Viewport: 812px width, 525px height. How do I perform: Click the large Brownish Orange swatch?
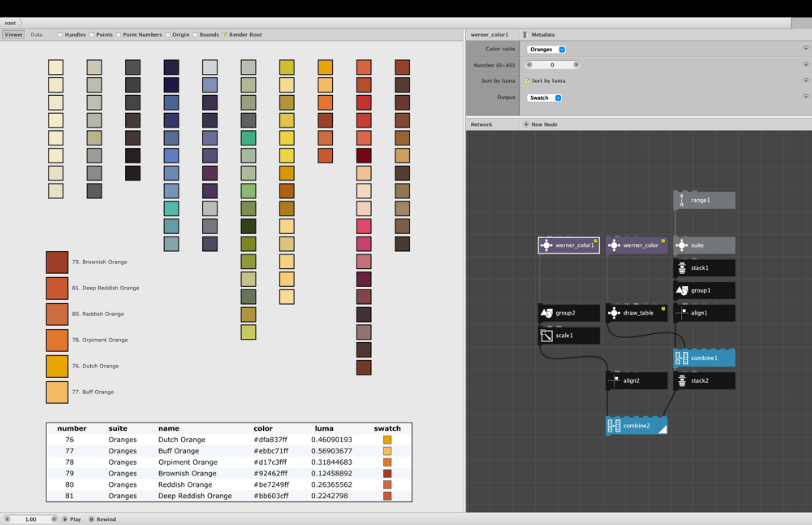[x=57, y=262]
